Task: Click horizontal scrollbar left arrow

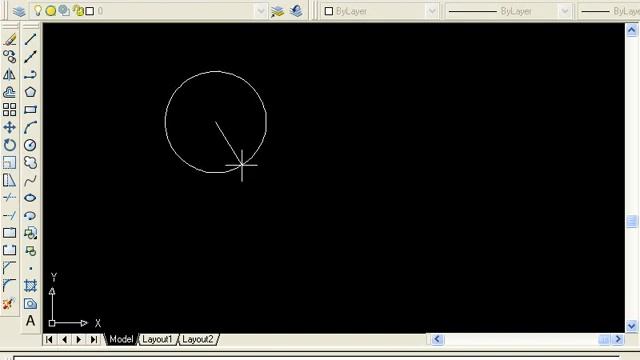Action: (438, 339)
